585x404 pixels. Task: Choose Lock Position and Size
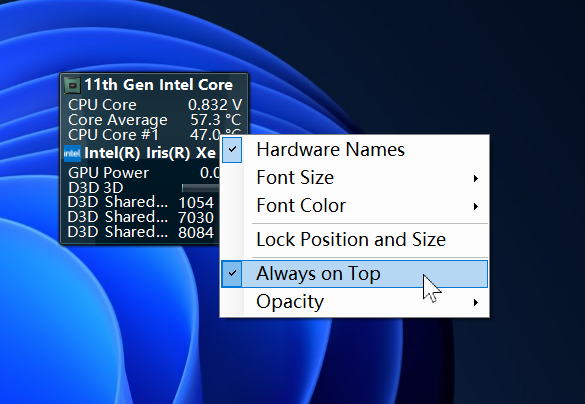coord(354,239)
